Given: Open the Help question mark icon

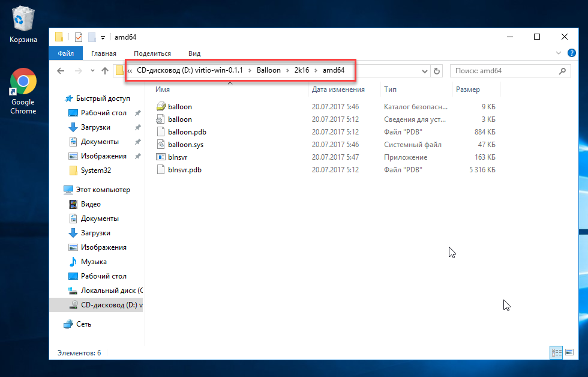Looking at the screenshot, I should coord(571,53).
